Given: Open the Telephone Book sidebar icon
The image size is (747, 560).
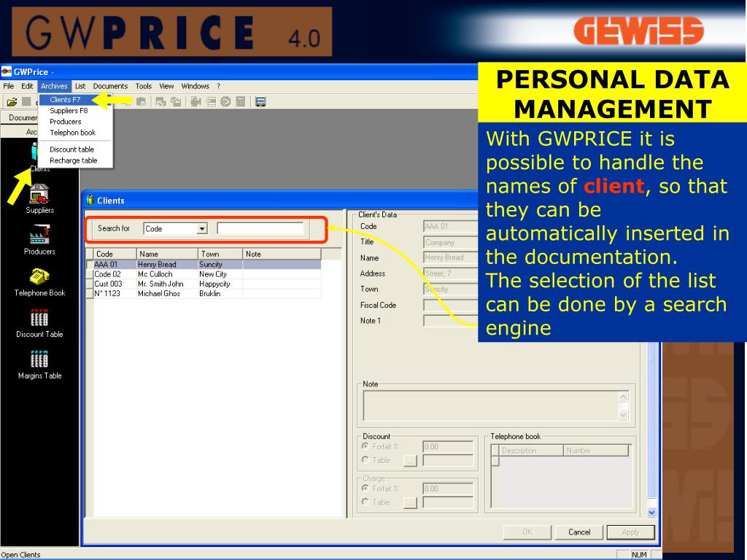Looking at the screenshot, I should (39, 282).
